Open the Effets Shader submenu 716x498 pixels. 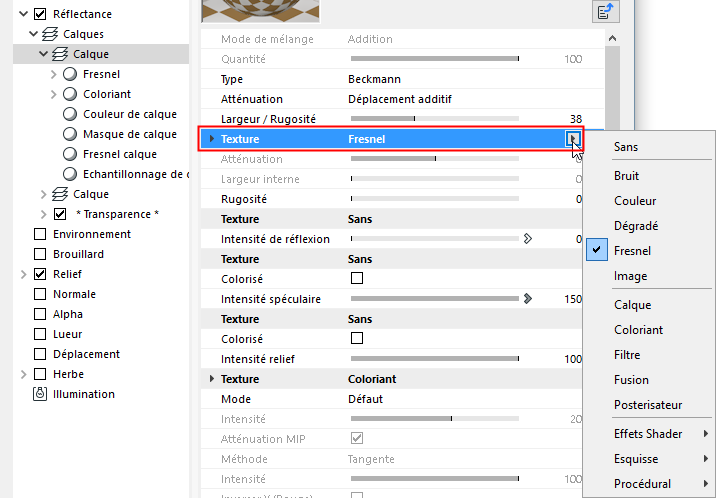click(x=648, y=434)
